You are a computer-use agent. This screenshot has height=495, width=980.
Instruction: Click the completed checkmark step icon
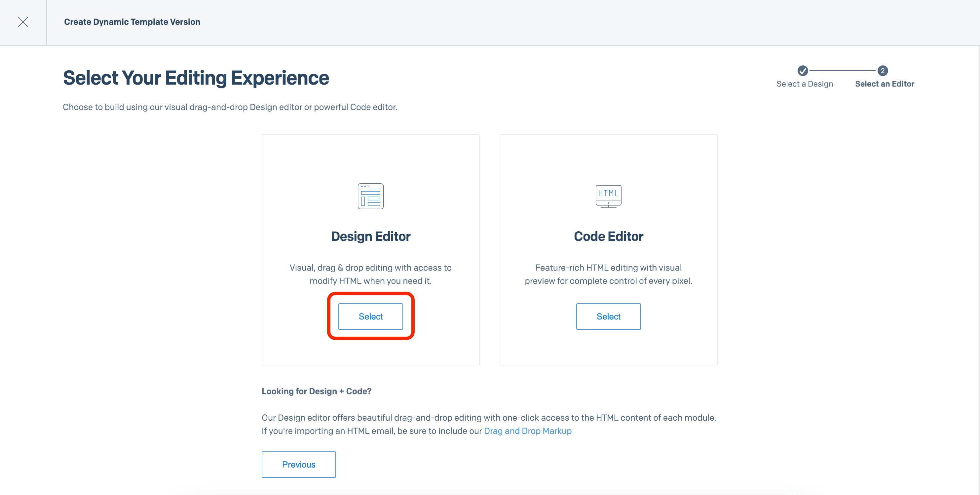(x=803, y=71)
